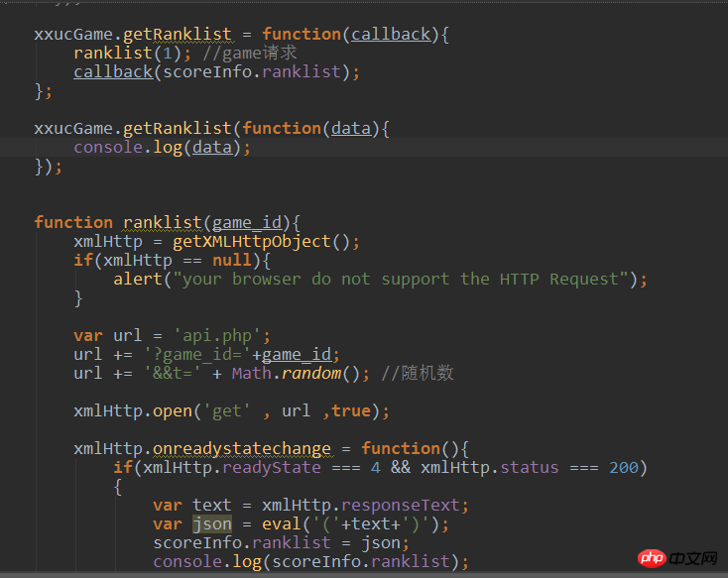Click the 'alert' function name

coord(138,279)
